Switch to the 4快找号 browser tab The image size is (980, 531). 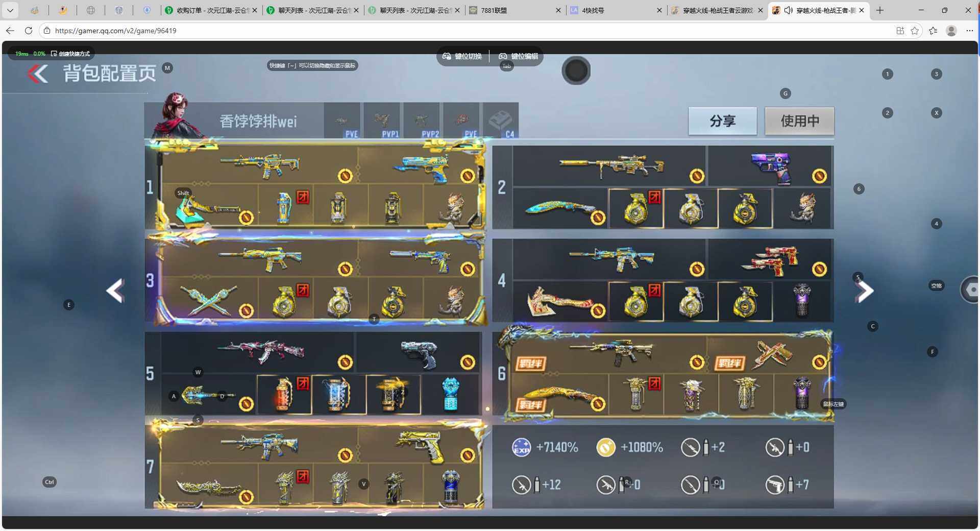point(616,10)
